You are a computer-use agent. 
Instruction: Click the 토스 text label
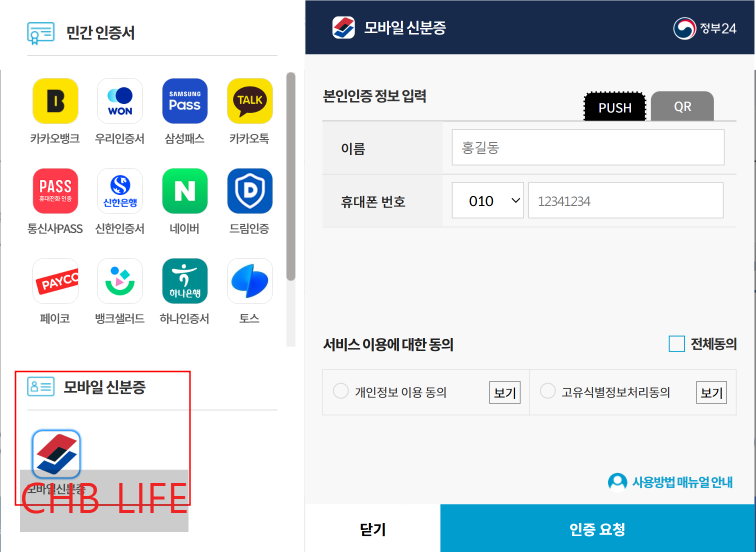pyautogui.click(x=249, y=318)
